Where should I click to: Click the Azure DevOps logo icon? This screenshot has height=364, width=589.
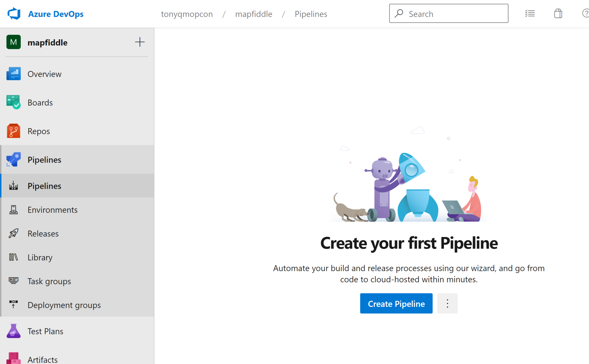tap(14, 14)
